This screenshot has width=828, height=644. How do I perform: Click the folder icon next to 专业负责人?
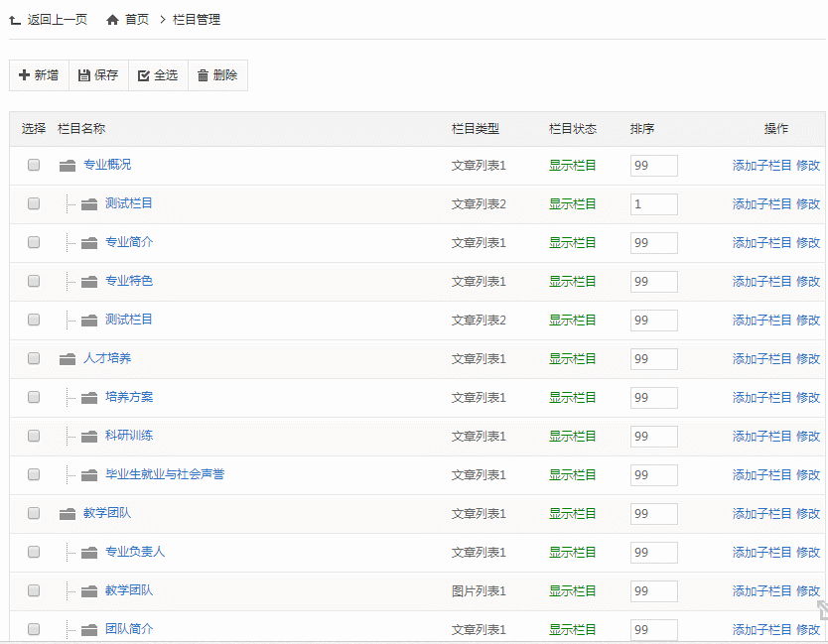tap(89, 553)
